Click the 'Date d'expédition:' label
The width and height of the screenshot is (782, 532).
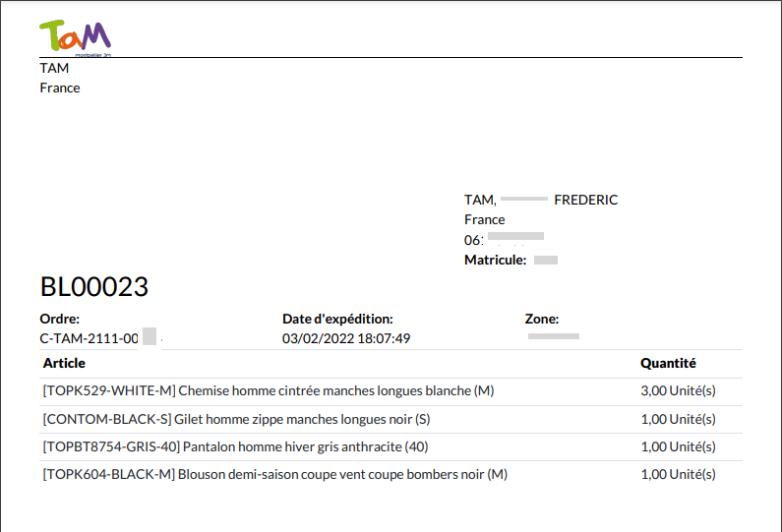(x=337, y=319)
